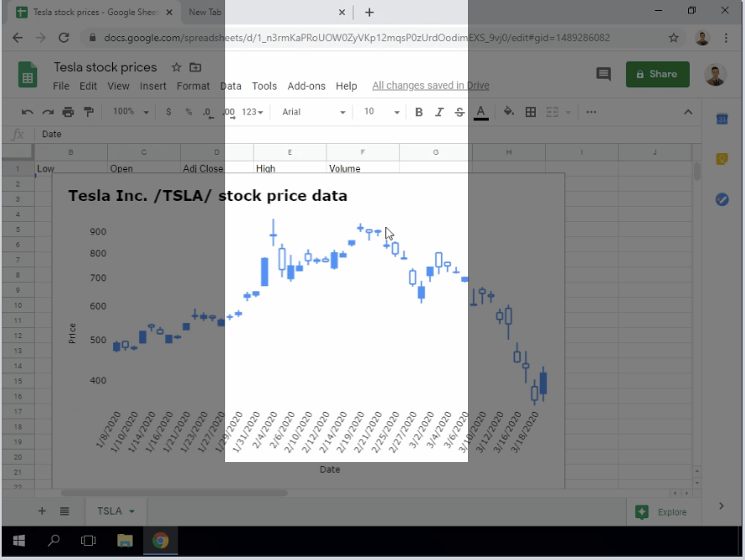
Task: Open the Data menu
Action: (x=231, y=85)
